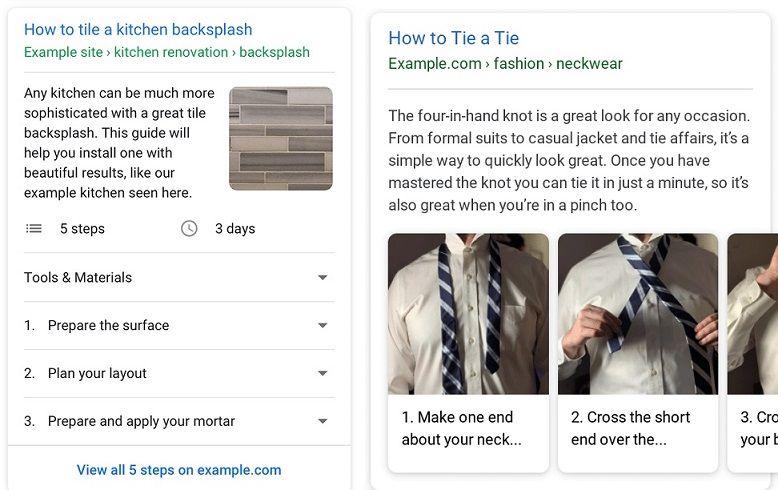Image resolution: width=778 pixels, height=490 pixels.
Task: Expand step 1 Prepare the surface arrow
Action: [x=323, y=325]
